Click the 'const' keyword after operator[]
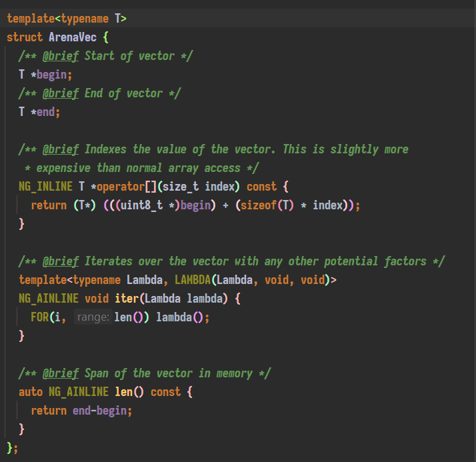476x462 pixels. coord(261,187)
